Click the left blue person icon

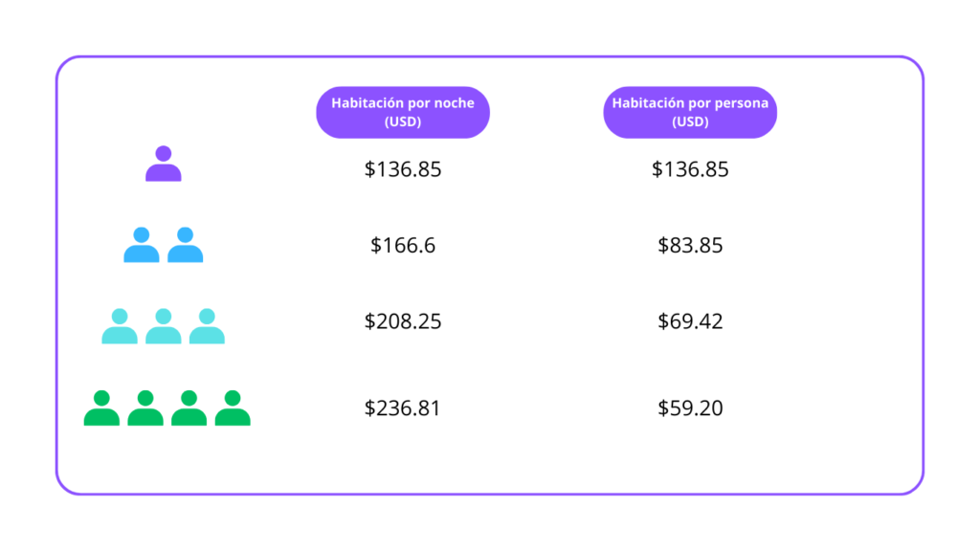(142, 246)
